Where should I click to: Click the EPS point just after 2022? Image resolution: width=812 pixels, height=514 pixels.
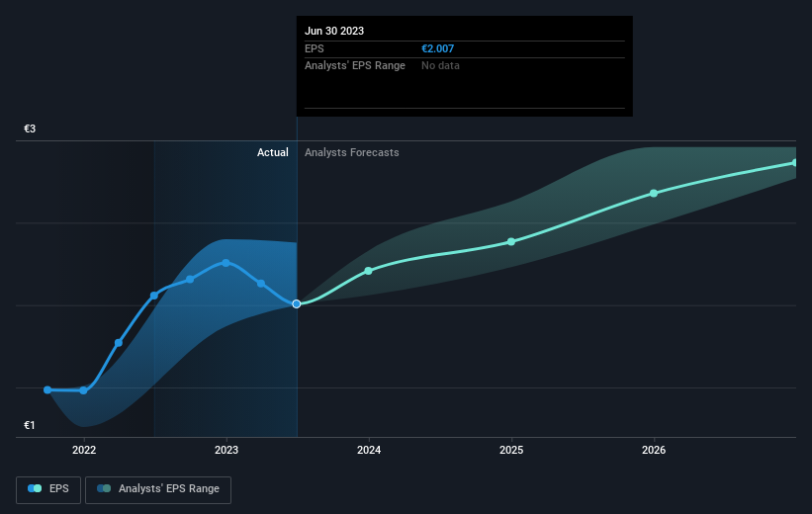[x=119, y=343]
